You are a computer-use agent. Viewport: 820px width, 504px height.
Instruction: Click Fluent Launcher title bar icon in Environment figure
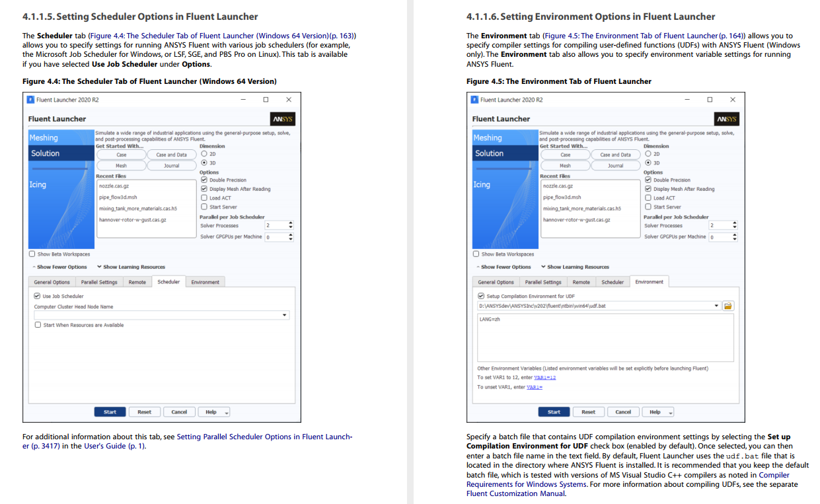(x=474, y=100)
